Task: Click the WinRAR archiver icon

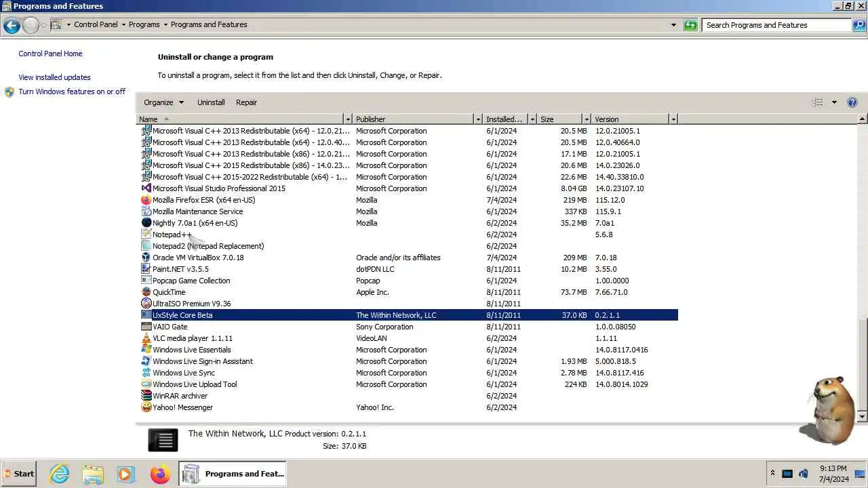Action: (x=146, y=396)
